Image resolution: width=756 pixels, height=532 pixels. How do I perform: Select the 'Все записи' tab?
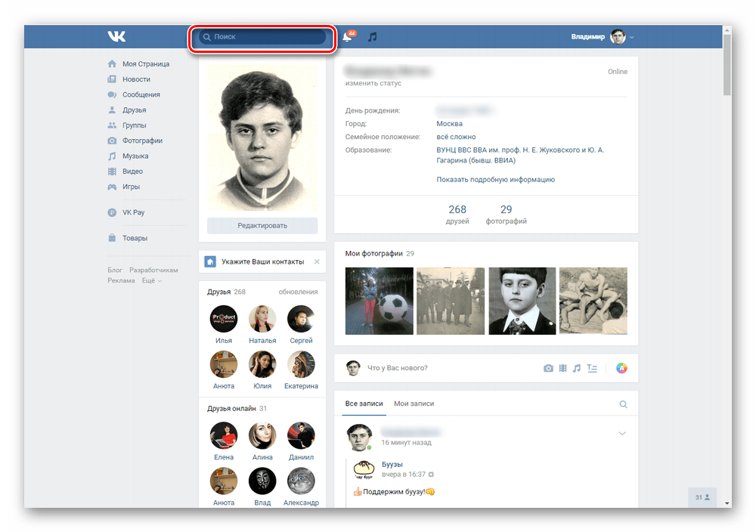tap(364, 404)
